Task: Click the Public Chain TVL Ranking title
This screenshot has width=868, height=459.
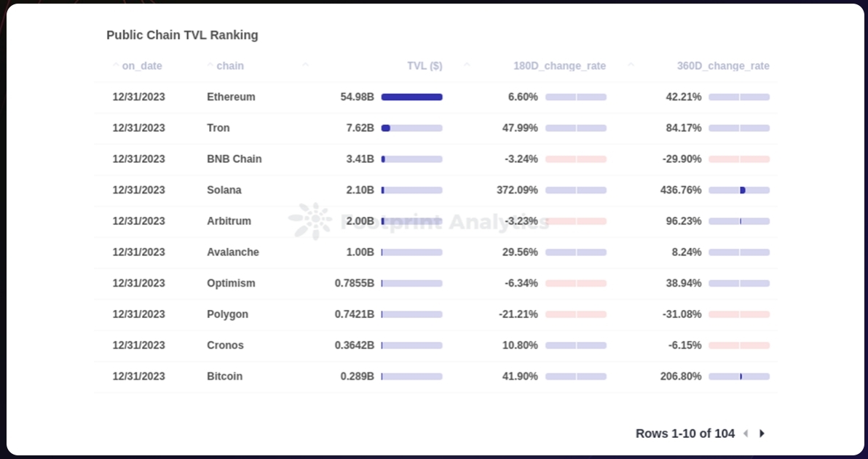Action: tap(182, 35)
